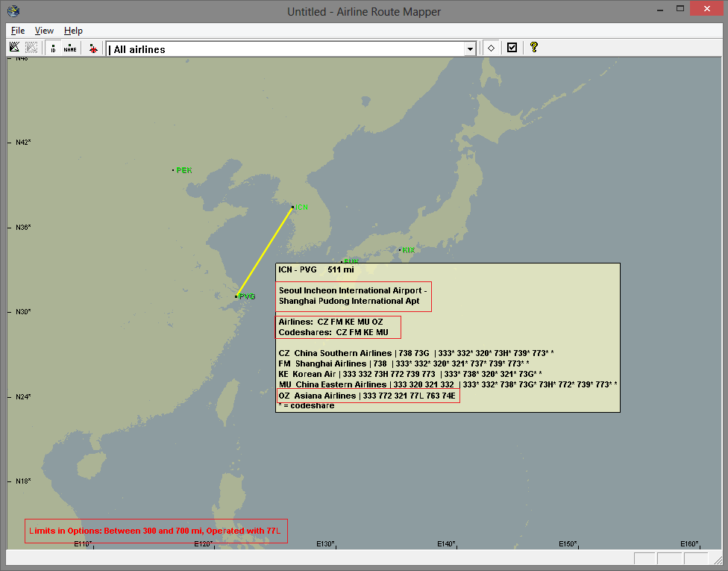Select the PEK airport marker on map
The image size is (728, 571).
173,170
